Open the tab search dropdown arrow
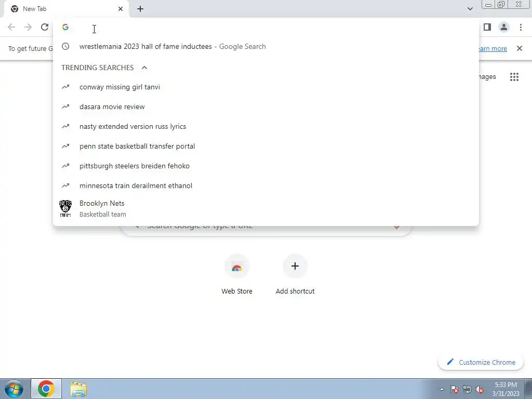 (x=470, y=9)
